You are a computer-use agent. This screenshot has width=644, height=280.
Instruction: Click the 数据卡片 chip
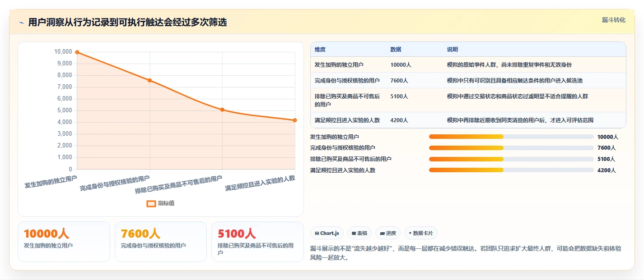421,233
